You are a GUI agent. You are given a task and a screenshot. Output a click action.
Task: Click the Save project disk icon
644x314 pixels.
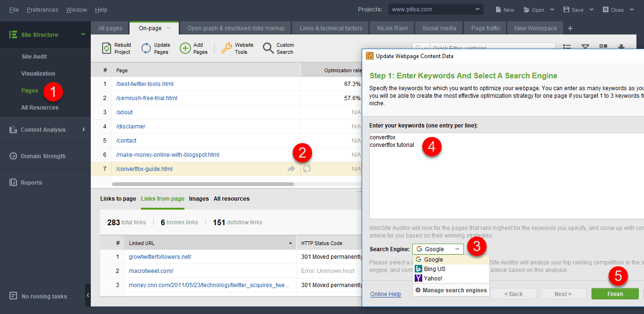(x=566, y=9)
